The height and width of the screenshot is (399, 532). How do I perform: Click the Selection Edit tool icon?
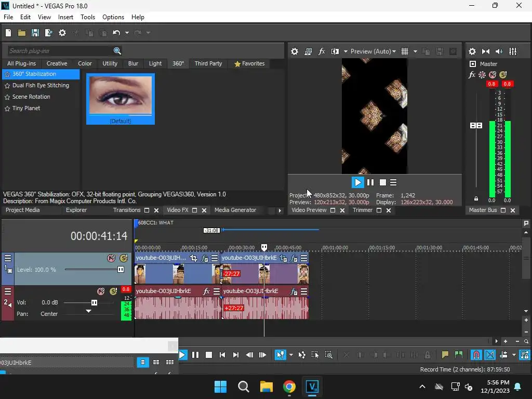(315, 355)
